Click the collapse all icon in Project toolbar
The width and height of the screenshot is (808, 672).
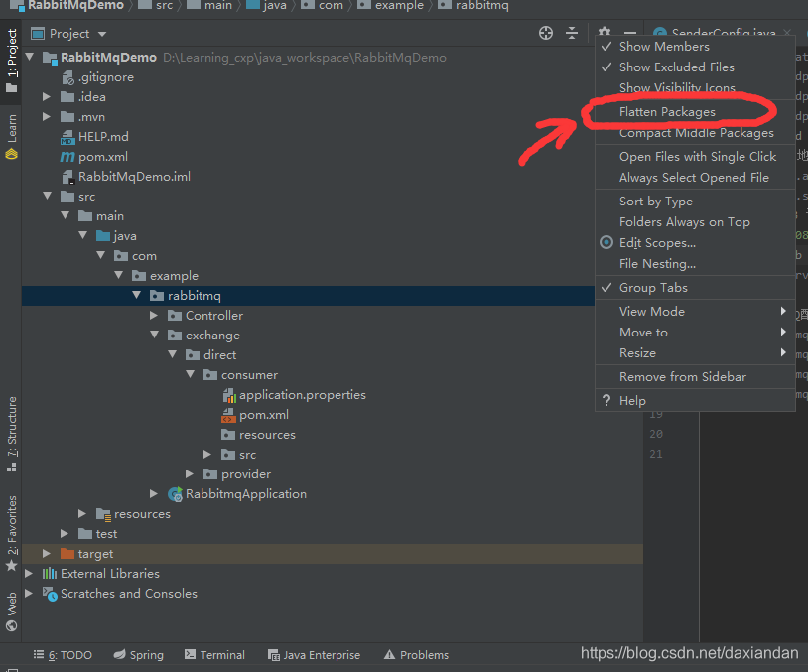pos(572,33)
